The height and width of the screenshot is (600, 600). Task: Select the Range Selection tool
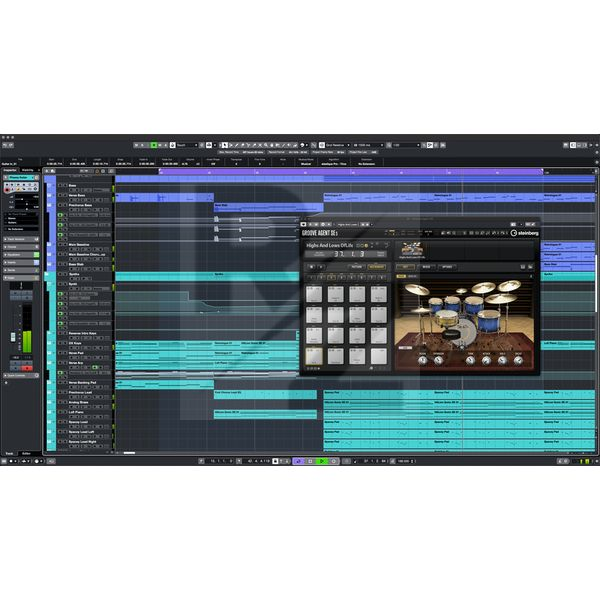231,145
